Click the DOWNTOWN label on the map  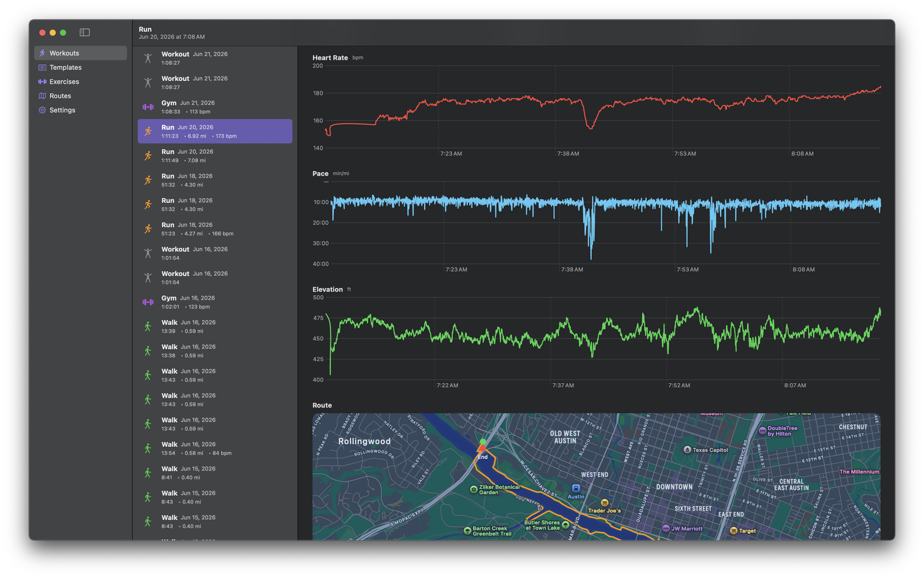[674, 487]
